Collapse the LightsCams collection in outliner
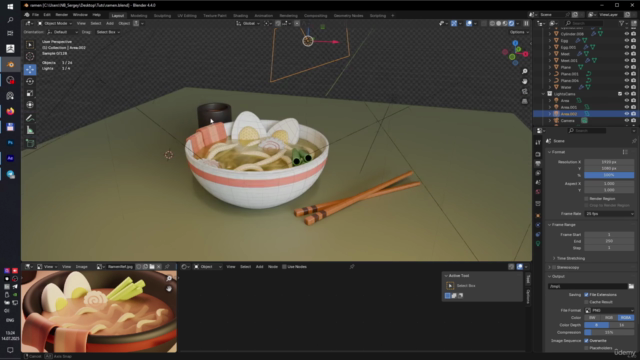Image resolution: width=640 pixels, height=360 pixels. click(x=543, y=94)
